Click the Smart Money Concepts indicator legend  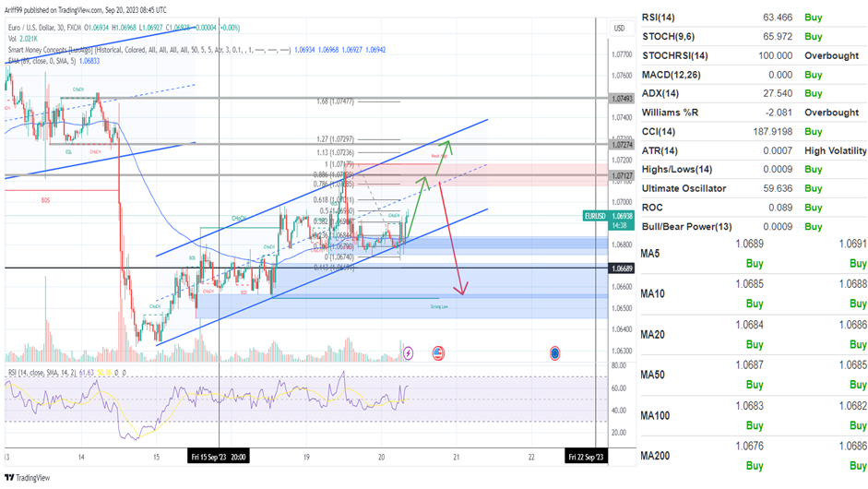point(148,39)
